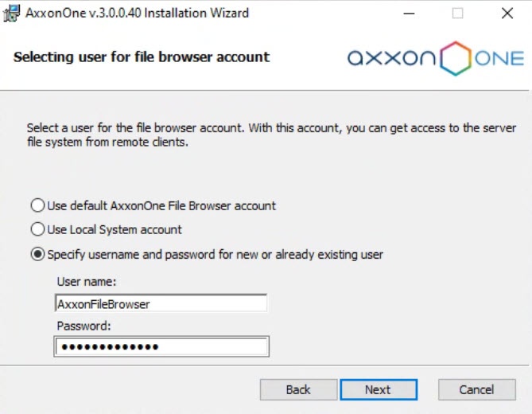Click the ONE text in the logo

499,60
